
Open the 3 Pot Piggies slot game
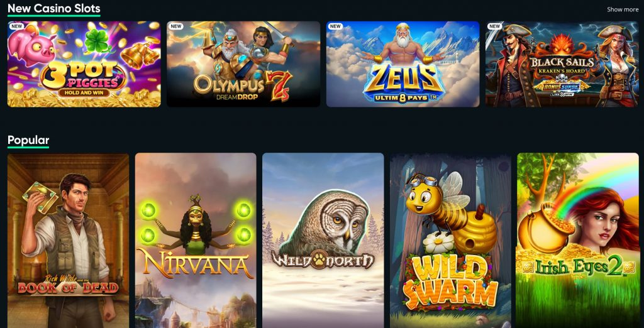84,64
